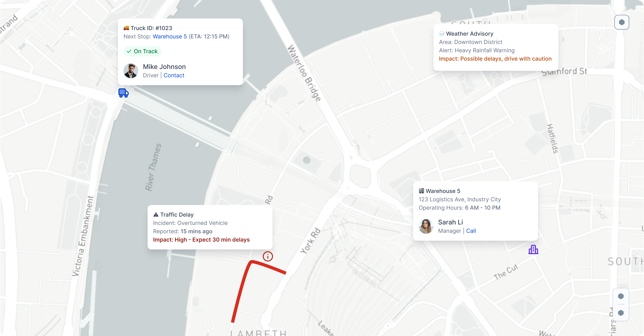Image resolution: width=644 pixels, height=336 pixels.
Task: Click the On Track status badge
Action: coord(142,51)
